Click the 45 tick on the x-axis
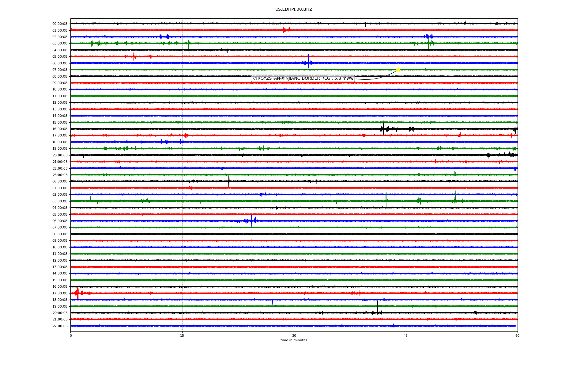Screen dimensions: 588x368 [406, 335]
